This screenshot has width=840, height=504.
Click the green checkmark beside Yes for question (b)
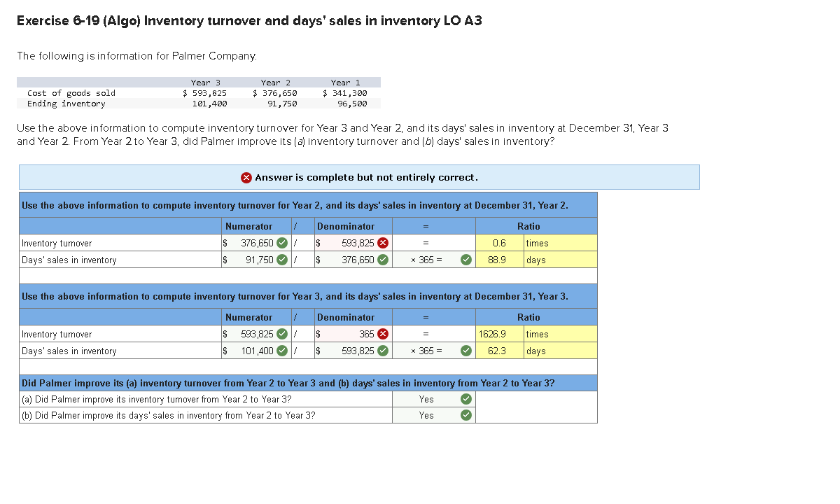pyautogui.click(x=464, y=414)
